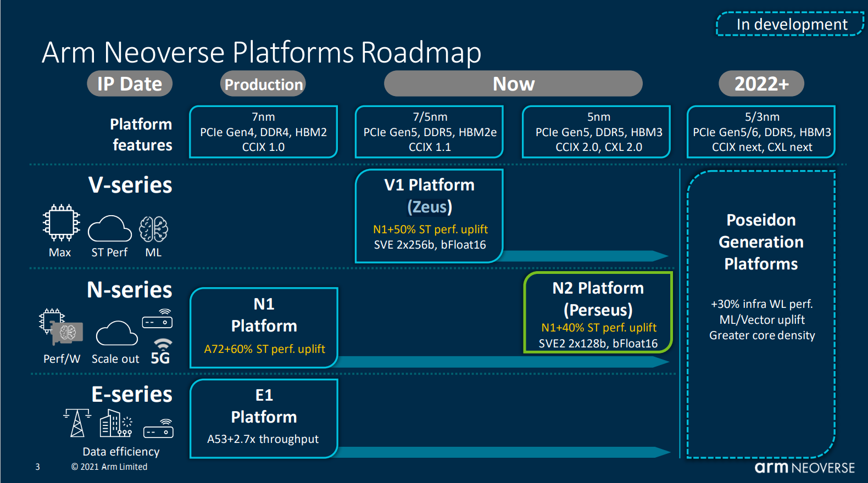Viewport: 868px width, 483px height.
Task: Click the text A72+60% ST perf. uplift
Action: coord(264,349)
